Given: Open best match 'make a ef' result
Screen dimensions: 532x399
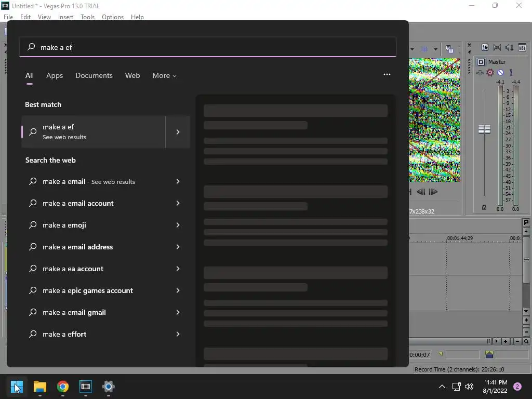Looking at the screenshot, I should (94, 131).
